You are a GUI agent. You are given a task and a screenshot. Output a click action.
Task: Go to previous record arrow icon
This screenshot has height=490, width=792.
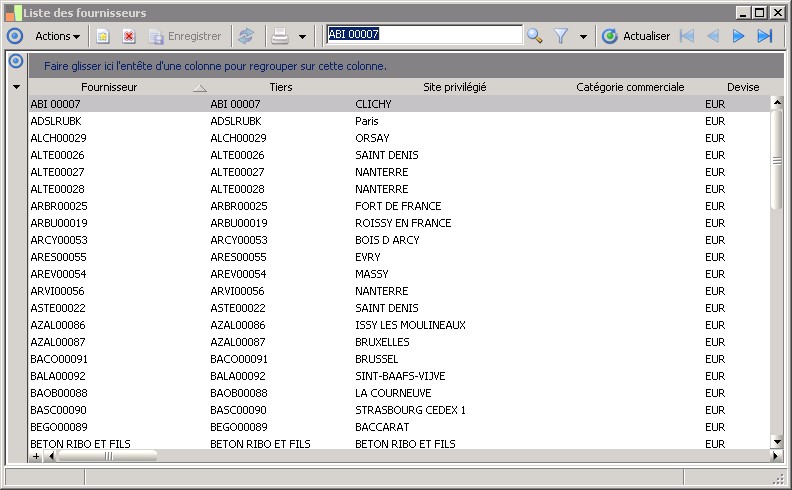(x=713, y=36)
